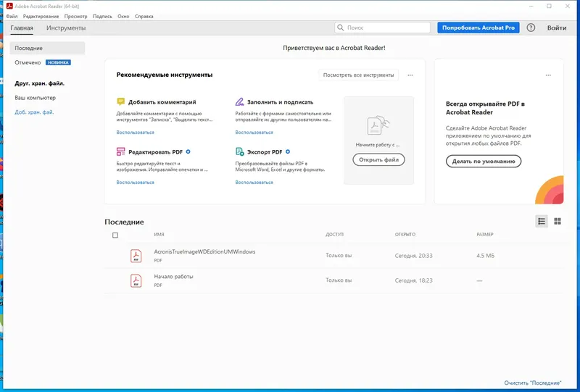The height and width of the screenshot is (392, 580).
Task: Click the search magnifier icon
Action: (340, 28)
